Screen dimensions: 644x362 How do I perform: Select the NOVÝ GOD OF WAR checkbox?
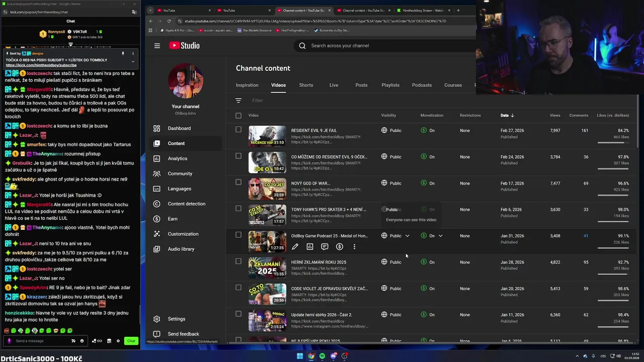(x=238, y=182)
